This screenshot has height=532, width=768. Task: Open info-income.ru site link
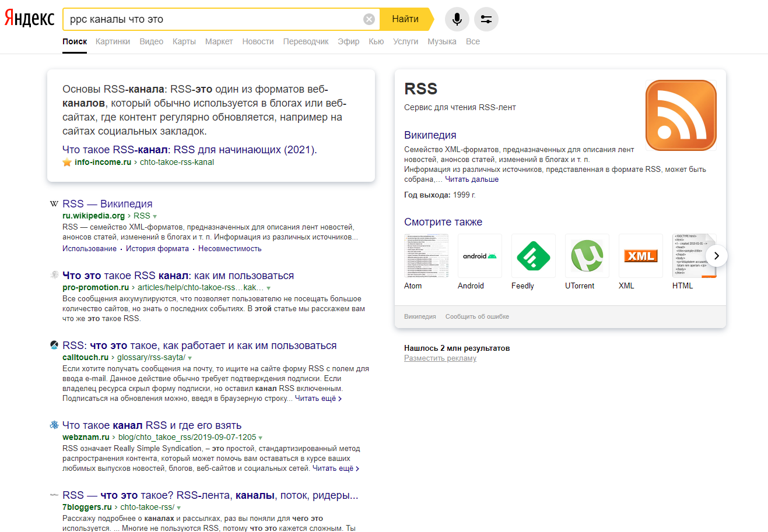pyautogui.click(x=103, y=162)
